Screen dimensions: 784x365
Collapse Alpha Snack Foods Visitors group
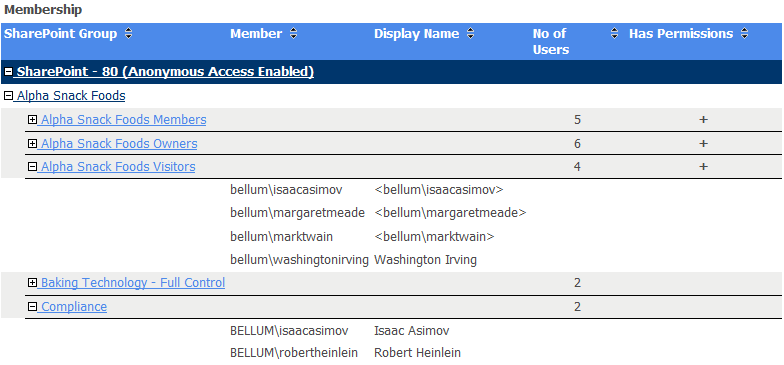[x=32, y=166]
